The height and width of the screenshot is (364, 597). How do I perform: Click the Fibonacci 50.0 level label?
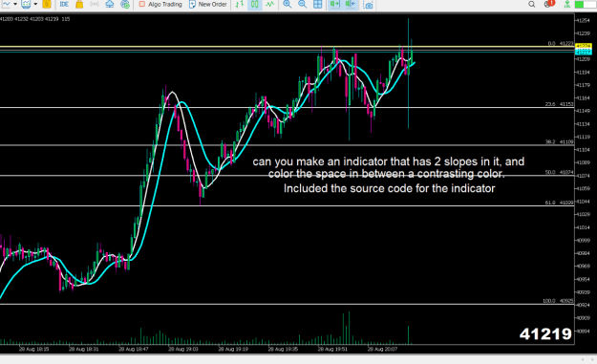click(559, 172)
